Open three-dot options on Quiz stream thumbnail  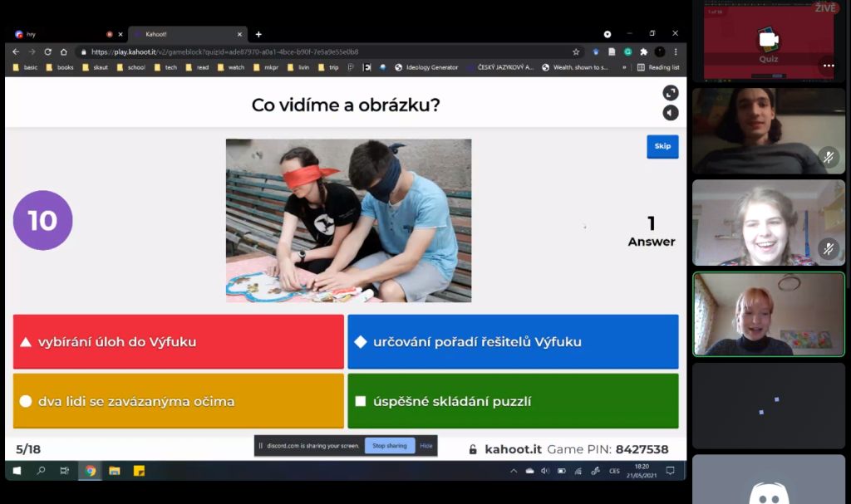point(829,66)
